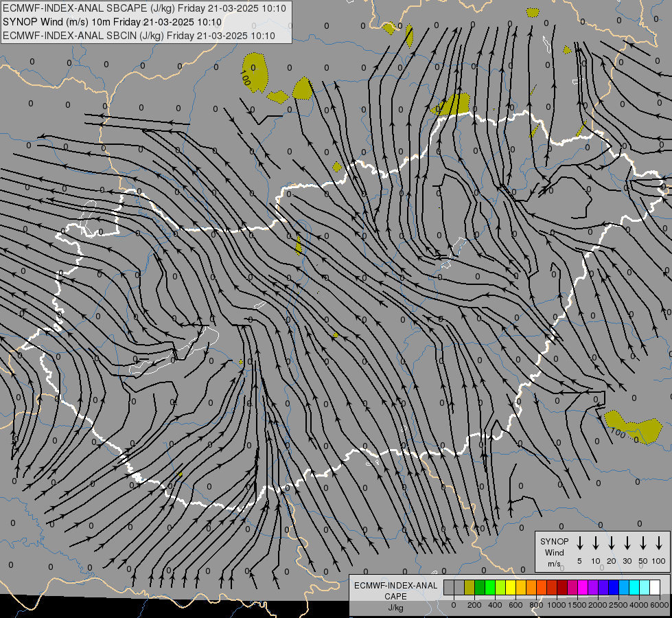Screen dimensions: 672x618
Task: Select the deep blue CAPE legend swatch
Action: (613, 587)
